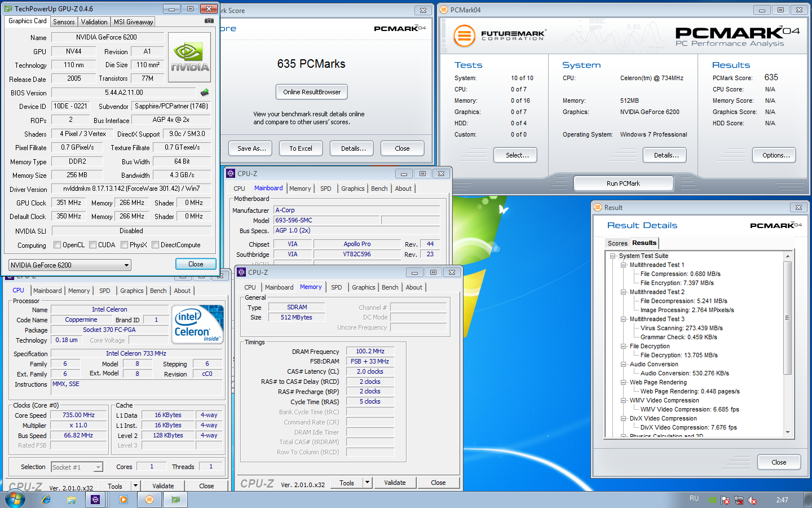812x508 pixels.
Task: Enable the PhysX checkbox
Action: point(124,245)
